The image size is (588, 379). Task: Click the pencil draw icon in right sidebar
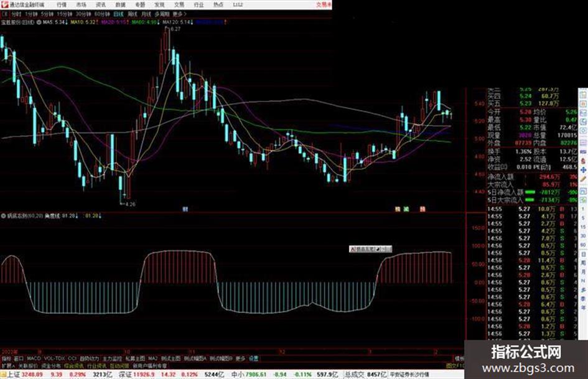tap(584, 180)
